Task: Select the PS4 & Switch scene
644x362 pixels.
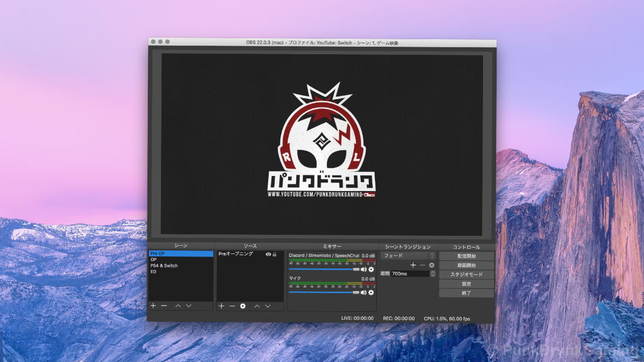Action: (x=181, y=265)
